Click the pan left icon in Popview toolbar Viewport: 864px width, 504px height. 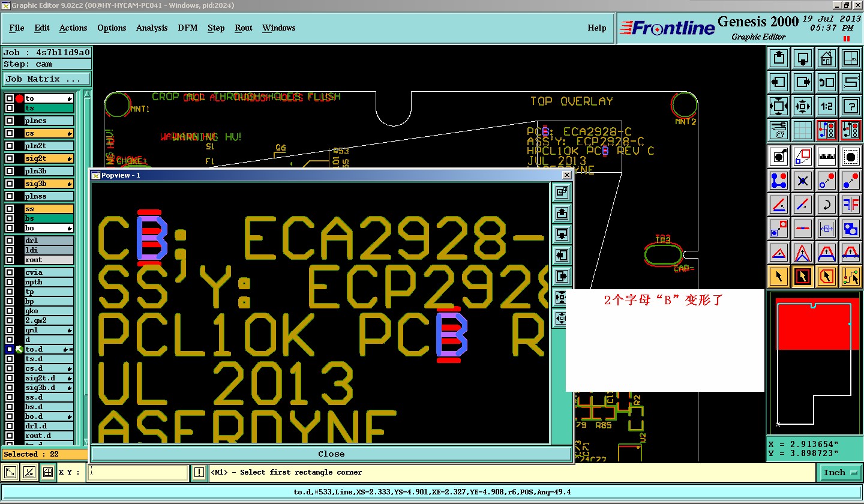[x=562, y=255]
